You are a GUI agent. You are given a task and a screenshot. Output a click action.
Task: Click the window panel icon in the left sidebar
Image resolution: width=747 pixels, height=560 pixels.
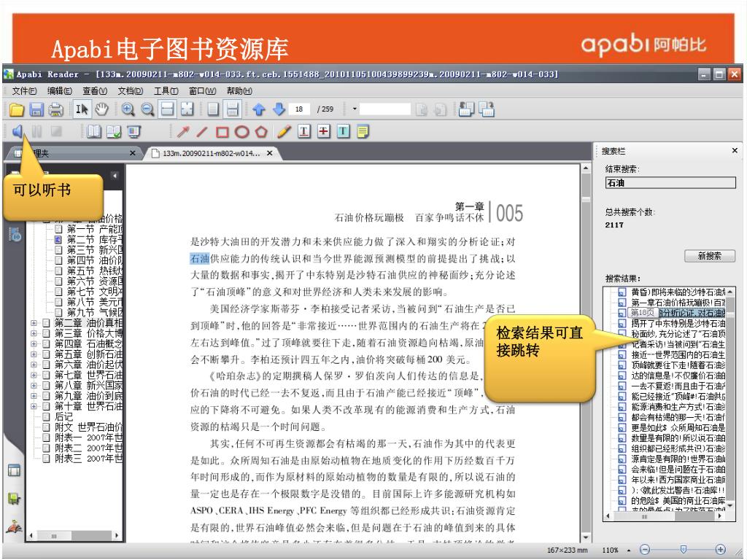15,470
